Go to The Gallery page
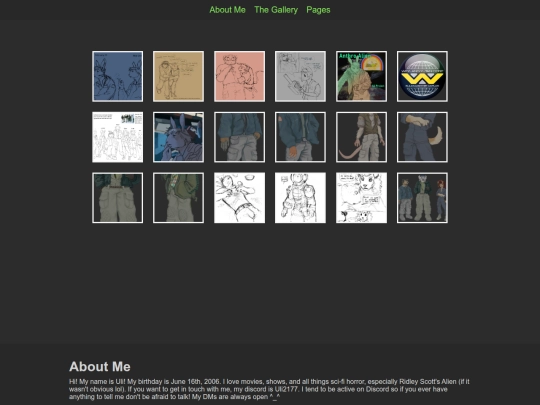The image size is (540, 405). tap(276, 10)
